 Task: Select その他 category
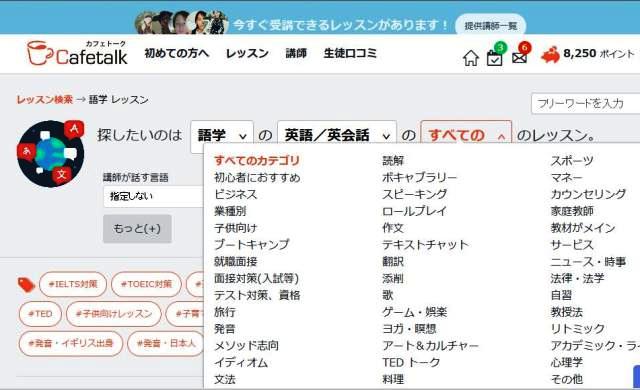567,379
